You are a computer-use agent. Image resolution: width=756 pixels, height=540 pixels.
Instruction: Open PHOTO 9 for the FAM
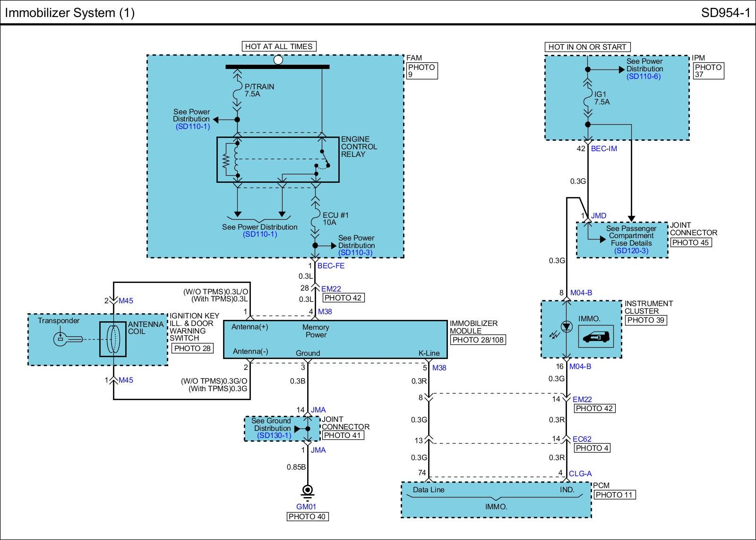click(x=421, y=71)
